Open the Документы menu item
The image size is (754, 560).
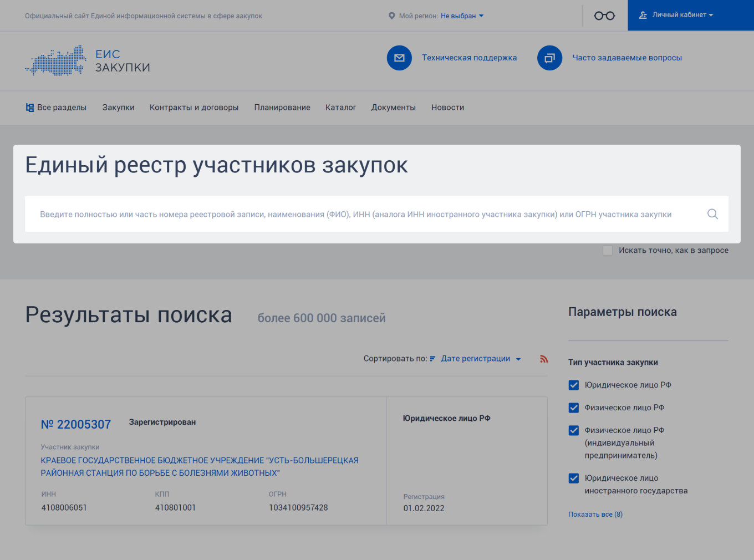(394, 108)
